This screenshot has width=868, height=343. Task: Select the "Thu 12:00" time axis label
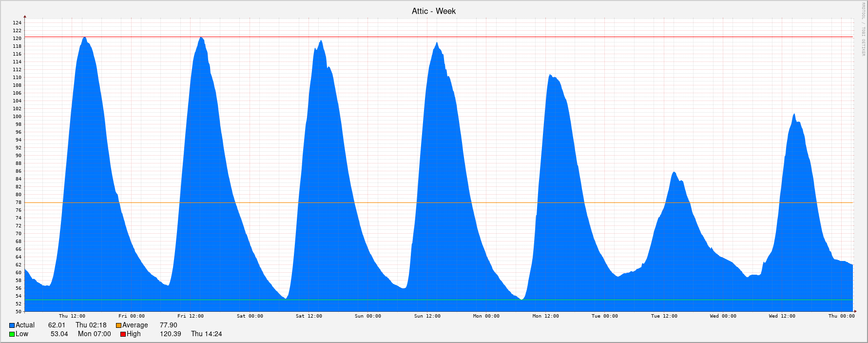[x=72, y=316]
